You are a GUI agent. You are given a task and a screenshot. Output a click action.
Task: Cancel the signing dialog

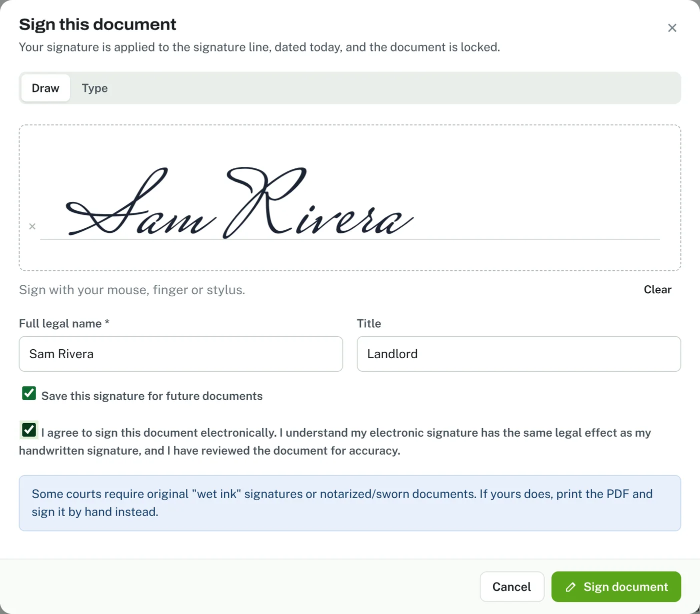[512, 587]
